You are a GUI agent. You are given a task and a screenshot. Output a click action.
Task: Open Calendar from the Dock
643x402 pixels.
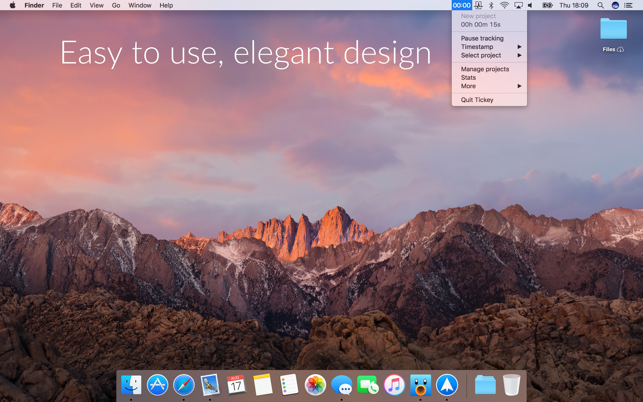point(236,385)
